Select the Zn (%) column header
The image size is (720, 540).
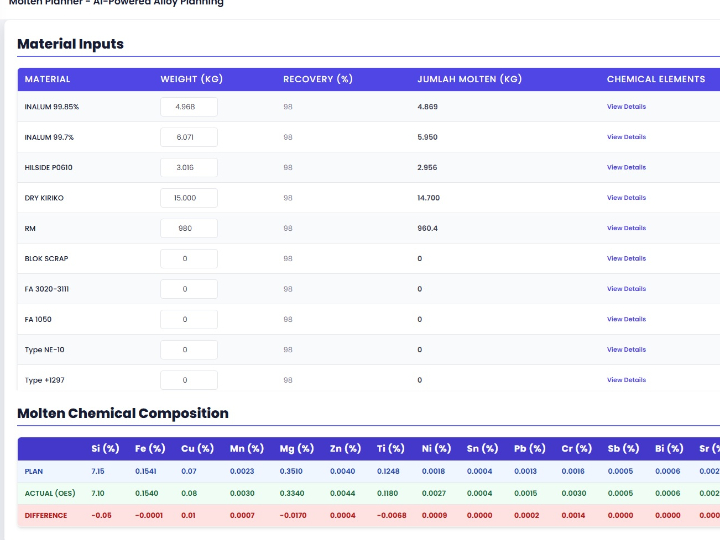(345, 449)
